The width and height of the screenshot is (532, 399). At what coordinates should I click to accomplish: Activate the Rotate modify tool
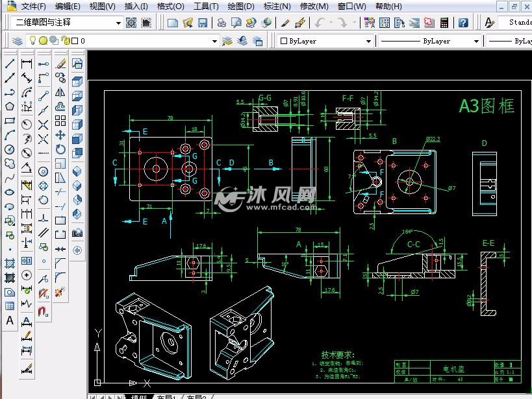coord(60,149)
